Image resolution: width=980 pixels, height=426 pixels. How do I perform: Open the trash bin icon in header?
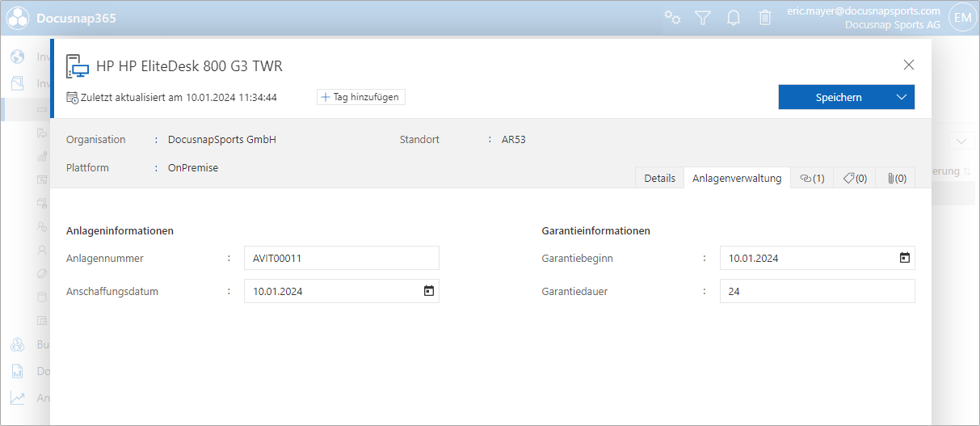click(765, 17)
